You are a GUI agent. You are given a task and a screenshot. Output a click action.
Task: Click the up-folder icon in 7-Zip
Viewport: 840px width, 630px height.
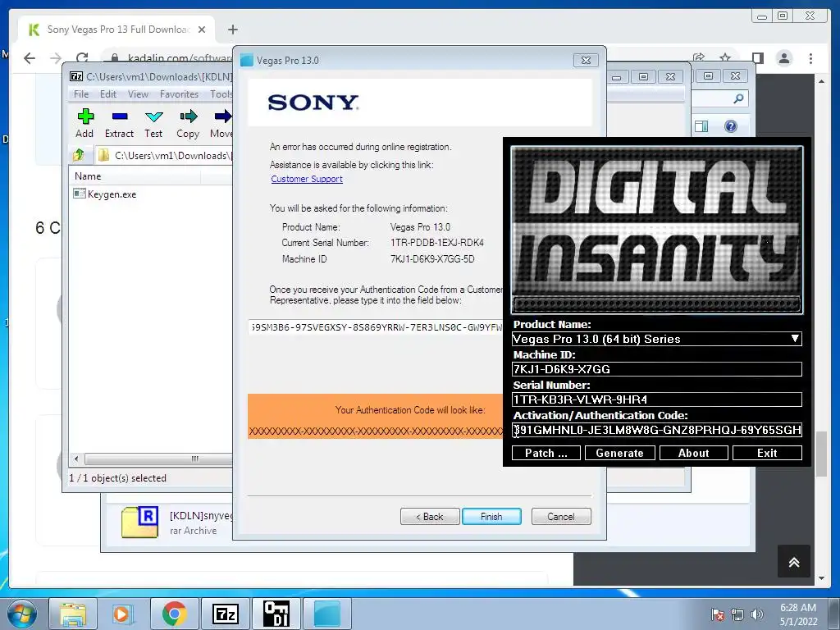tap(79, 155)
